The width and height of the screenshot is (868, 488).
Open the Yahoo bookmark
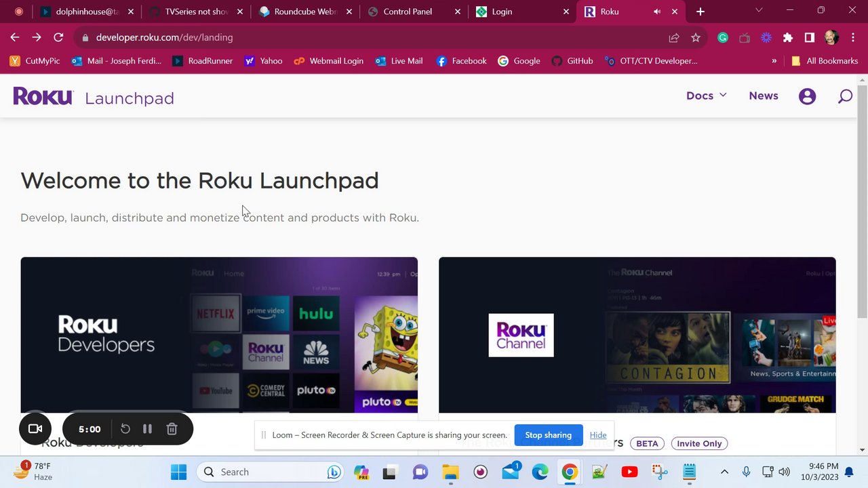click(x=263, y=61)
